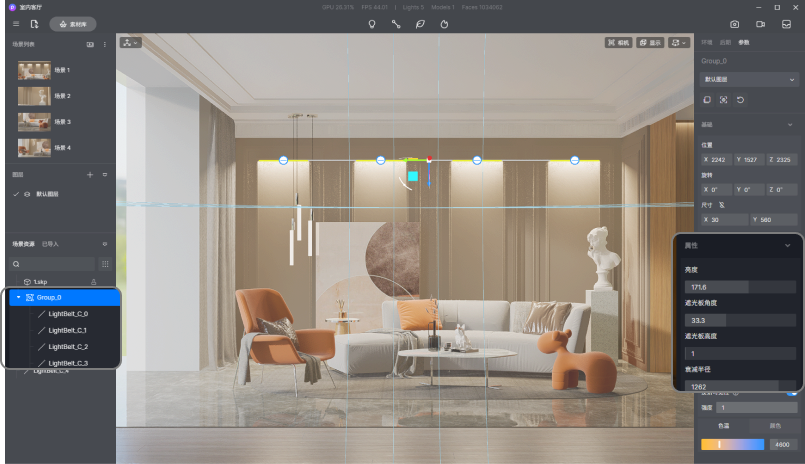Switch to the 已导入 tab
805x464 pixels.
click(50, 244)
